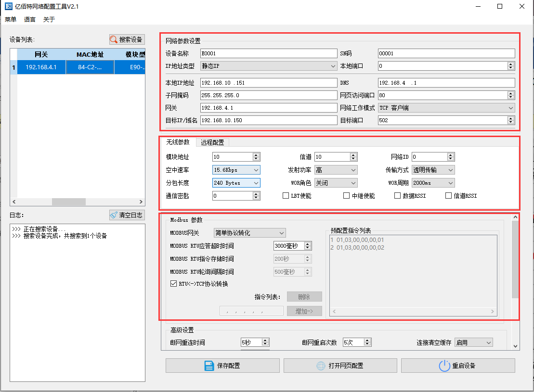Screen dimensions: 534x392
Task: Increase module address with up arrow
Action: [x=256, y=155]
